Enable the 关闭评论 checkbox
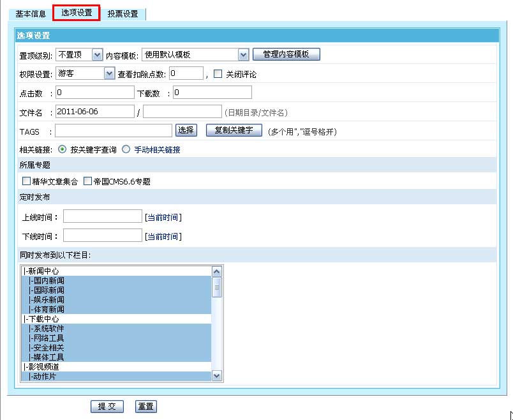 [218, 74]
